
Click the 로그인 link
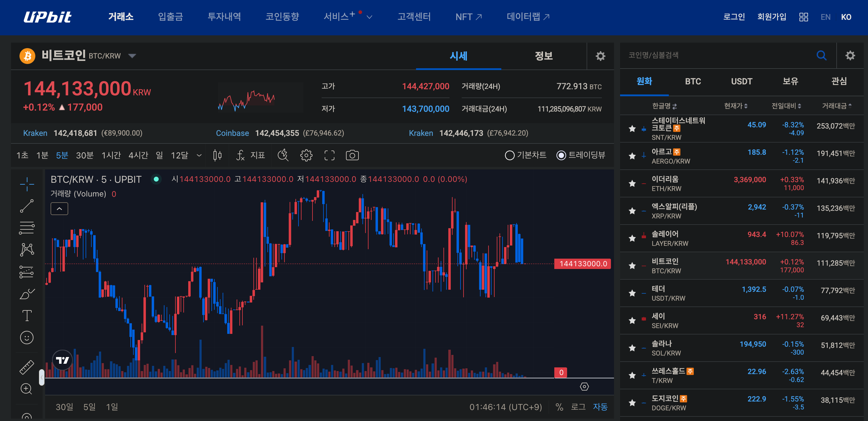tap(734, 17)
